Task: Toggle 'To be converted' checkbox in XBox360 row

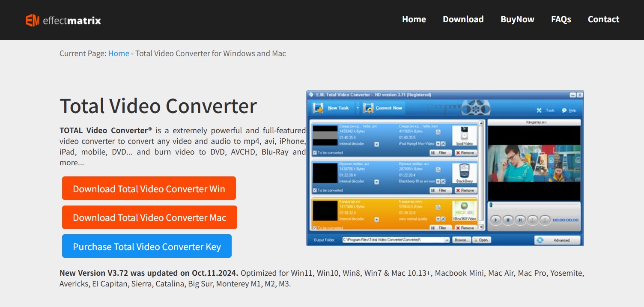Action: pyautogui.click(x=315, y=228)
